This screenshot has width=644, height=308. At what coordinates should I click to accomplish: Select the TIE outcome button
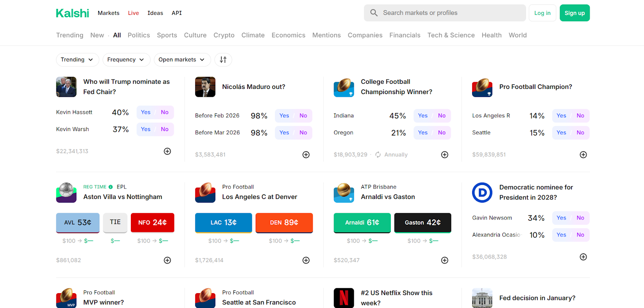(x=115, y=223)
